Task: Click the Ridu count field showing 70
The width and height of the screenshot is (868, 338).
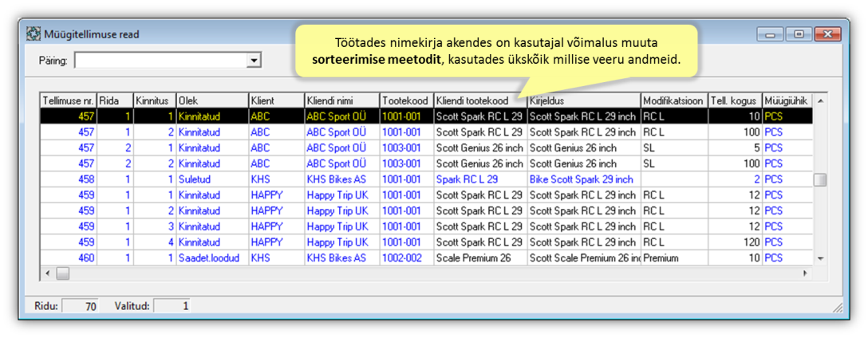Action: coord(81,306)
